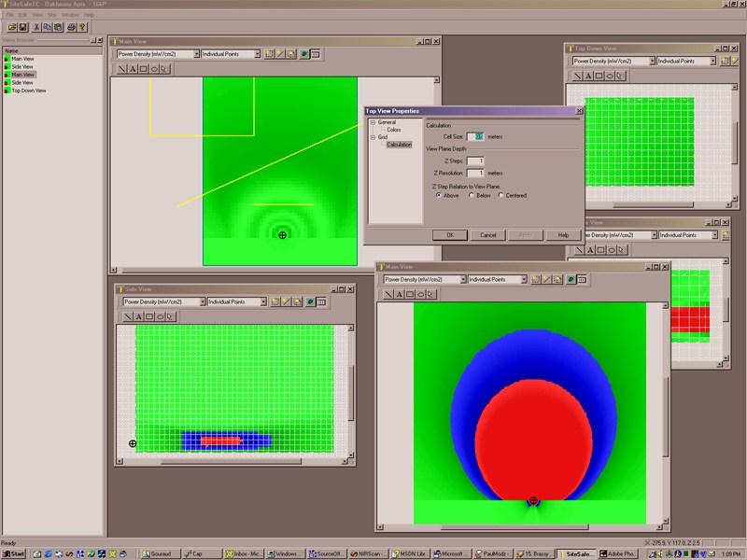This screenshot has height=560, width=747.
Task: Switch to MSDN Libr taskbar button
Action: click(x=410, y=553)
